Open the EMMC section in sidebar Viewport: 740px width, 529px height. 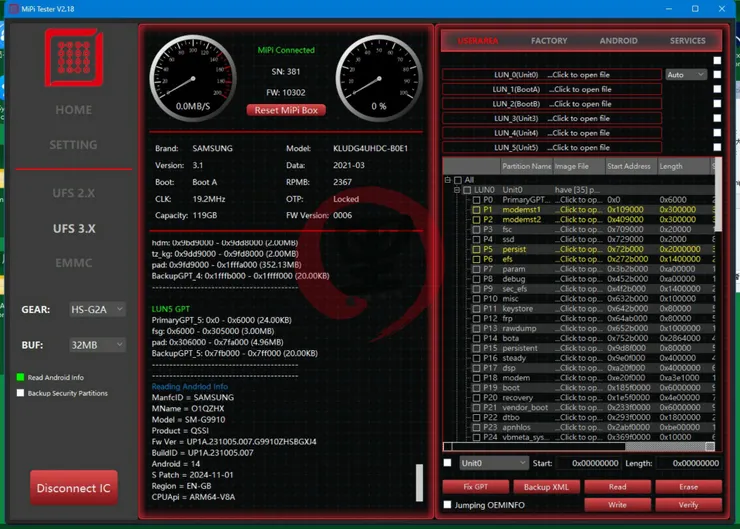tap(73, 263)
